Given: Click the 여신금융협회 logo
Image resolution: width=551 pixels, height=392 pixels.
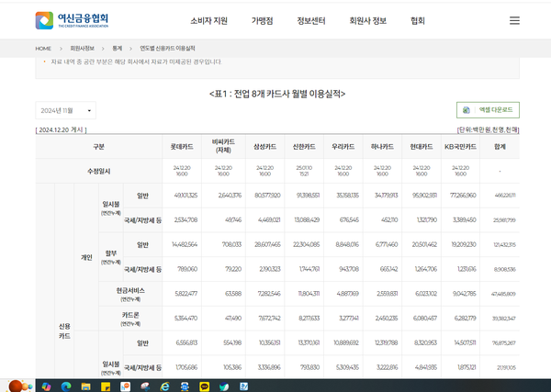Looking at the screenshot, I should 72,20.
